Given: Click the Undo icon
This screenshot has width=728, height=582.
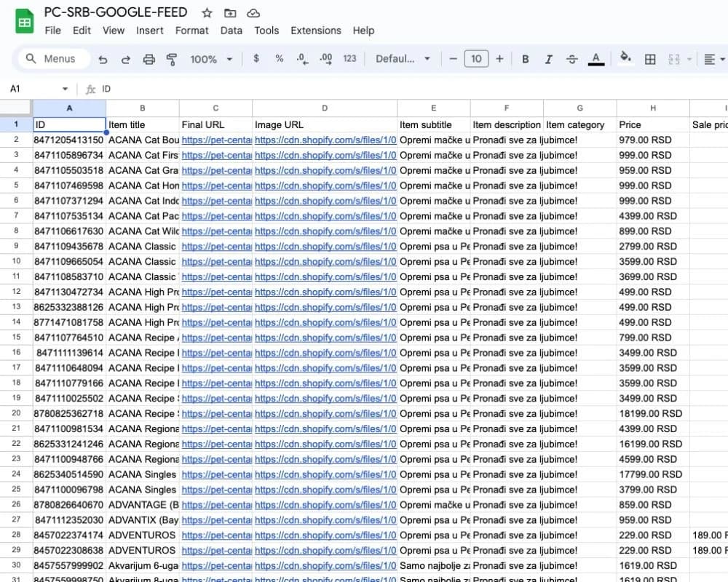Looking at the screenshot, I should 103,59.
